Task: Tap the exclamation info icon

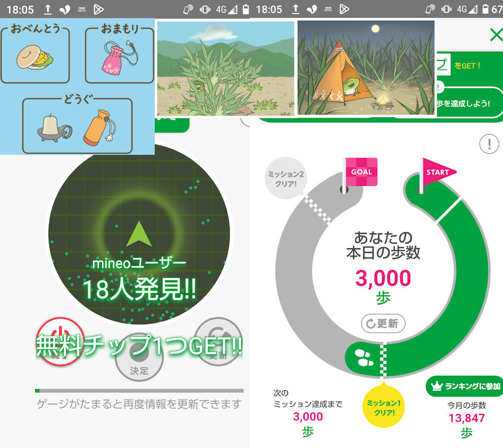Action: [x=489, y=144]
